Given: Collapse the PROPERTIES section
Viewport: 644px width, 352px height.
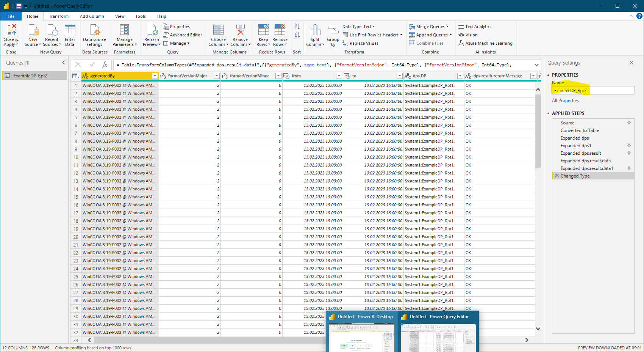Looking at the screenshot, I should pyautogui.click(x=548, y=75).
